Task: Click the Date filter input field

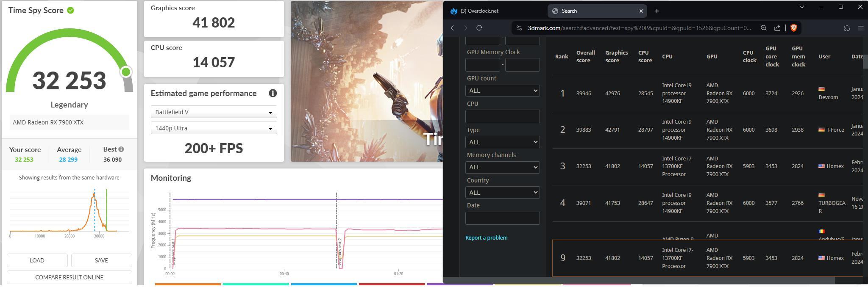Action: 502,218
